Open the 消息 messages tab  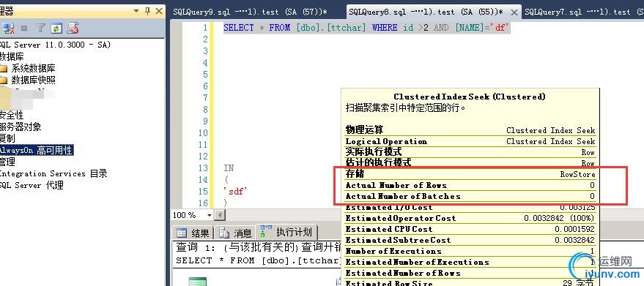(x=235, y=233)
